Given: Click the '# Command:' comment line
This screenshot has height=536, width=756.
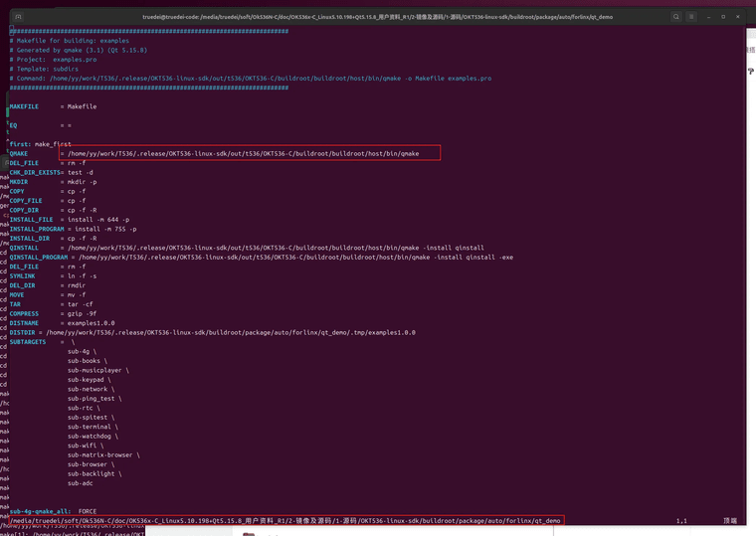Looking at the screenshot, I should tap(251, 79).
